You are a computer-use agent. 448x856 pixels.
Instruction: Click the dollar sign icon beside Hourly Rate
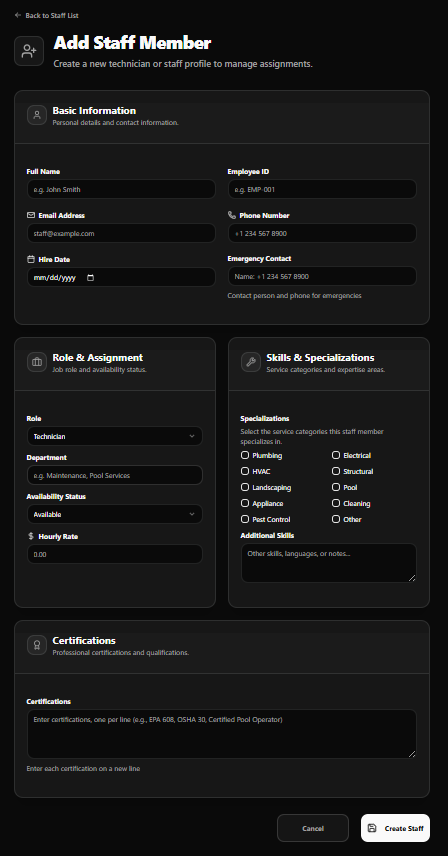(31, 536)
